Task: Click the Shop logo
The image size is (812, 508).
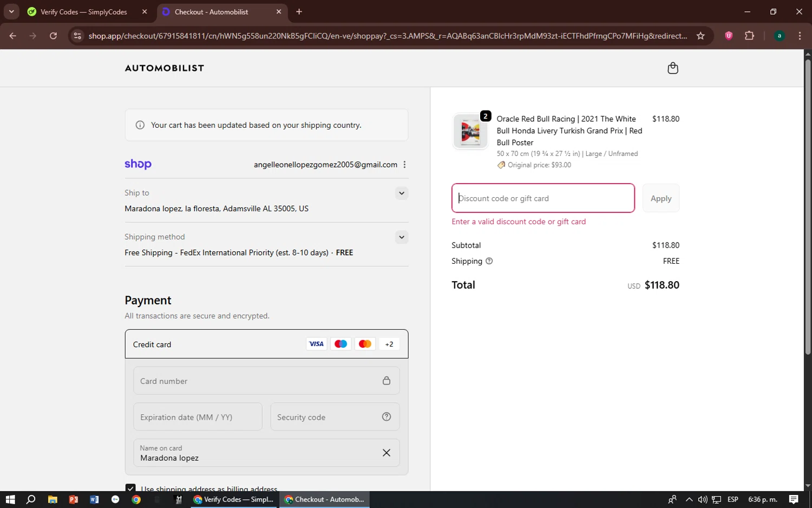Action: 138,164
